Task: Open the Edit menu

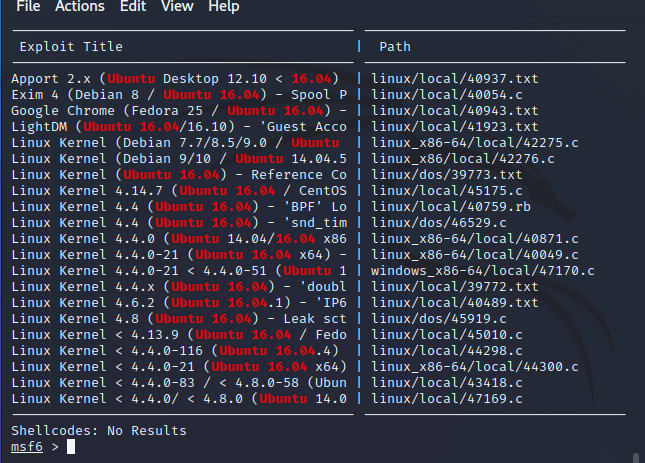Action: coord(133,6)
